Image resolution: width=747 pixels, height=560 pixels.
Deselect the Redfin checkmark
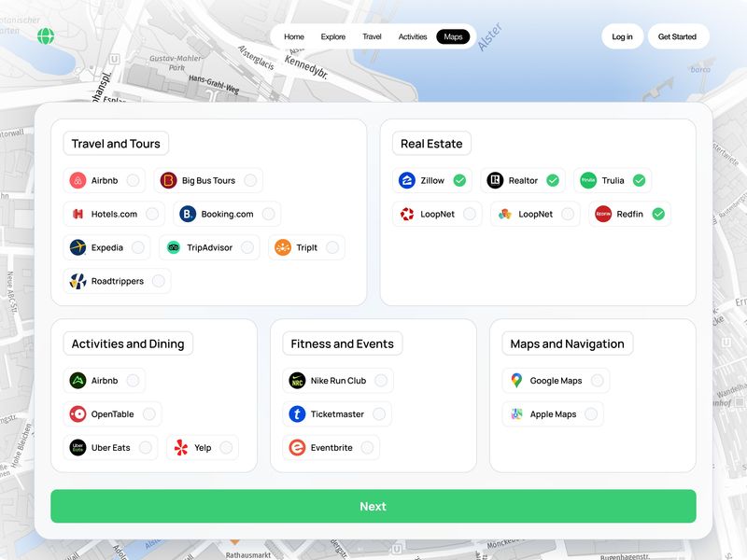[658, 214]
